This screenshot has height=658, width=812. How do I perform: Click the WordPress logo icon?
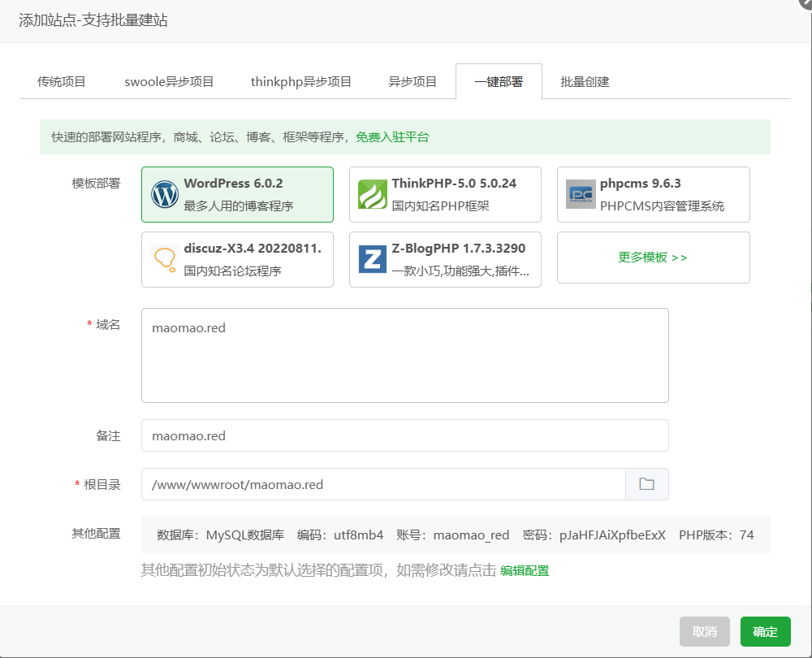tap(165, 194)
